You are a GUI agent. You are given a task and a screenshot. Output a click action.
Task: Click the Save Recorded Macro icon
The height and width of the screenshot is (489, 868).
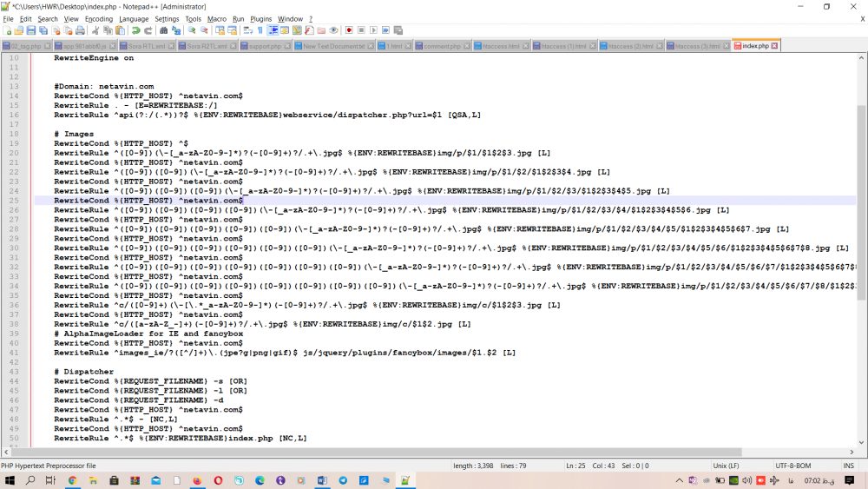(398, 30)
